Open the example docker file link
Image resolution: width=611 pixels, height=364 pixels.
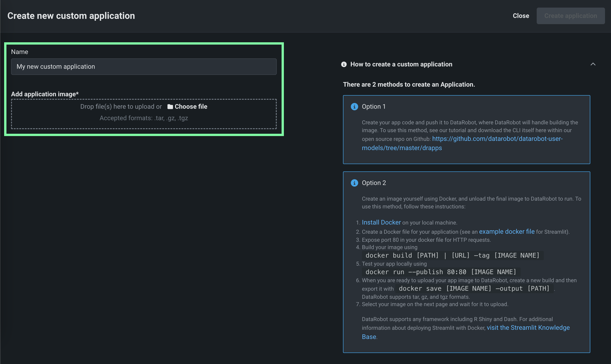click(506, 232)
